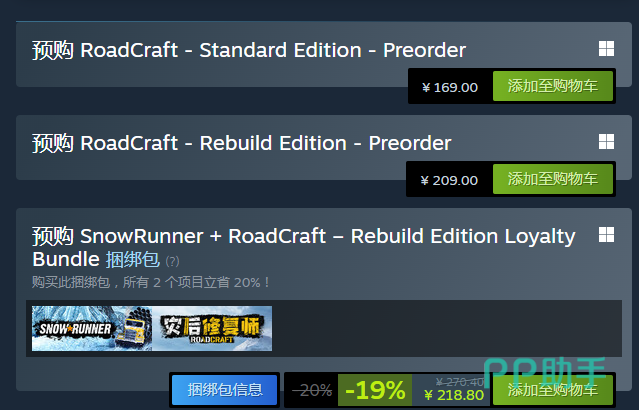Open SnowRunner banner thumbnail
The height and width of the screenshot is (410, 639).
click(92, 328)
